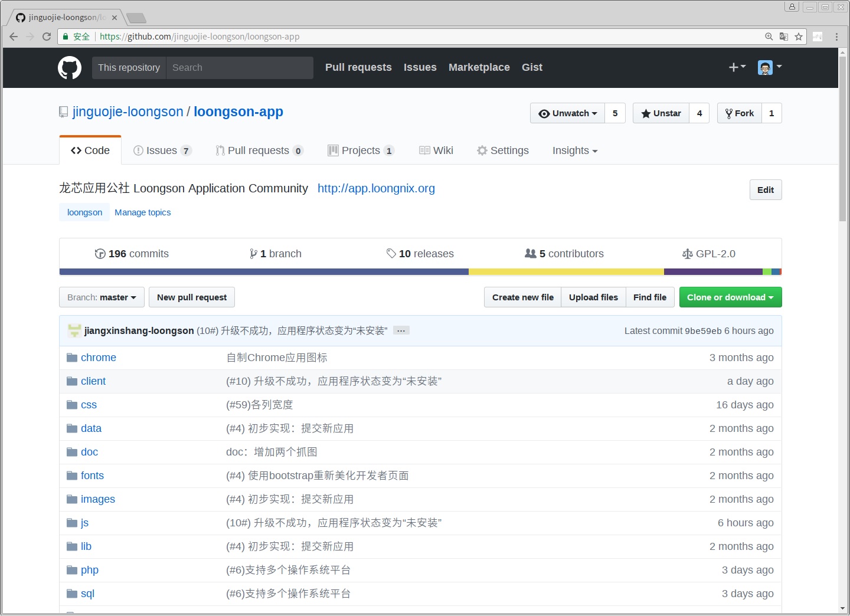View the 5 contributors
Viewport: 850px width, 616px height.
pos(564,254)
